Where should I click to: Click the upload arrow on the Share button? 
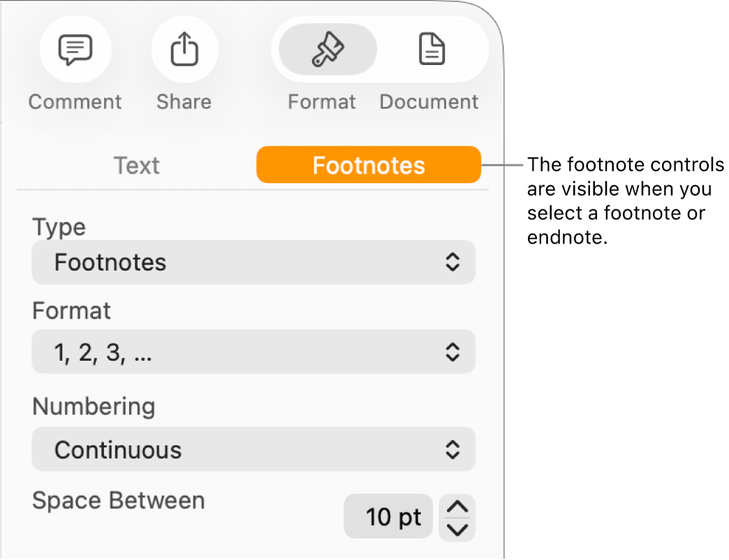coord(184,49)
